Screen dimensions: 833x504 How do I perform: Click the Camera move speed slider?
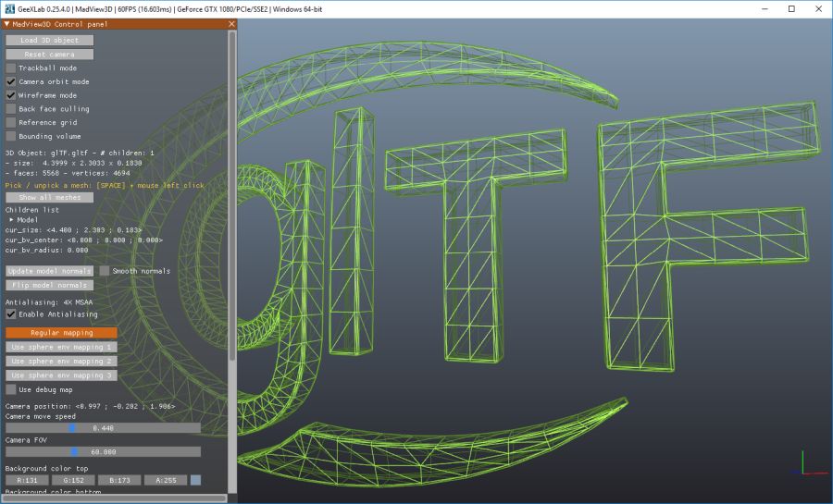coord(103,427)
